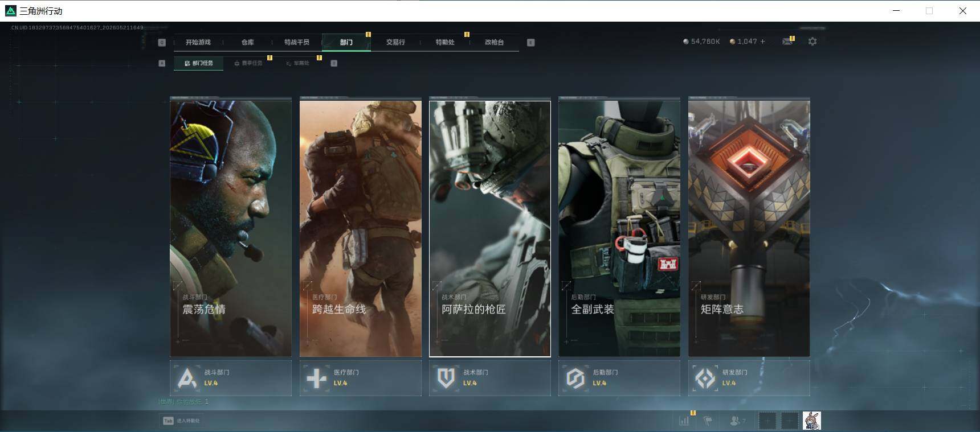Open the 跨越生命线 medical department card
Viewport: 980px width, 432px height.
(x=360, y=228)
